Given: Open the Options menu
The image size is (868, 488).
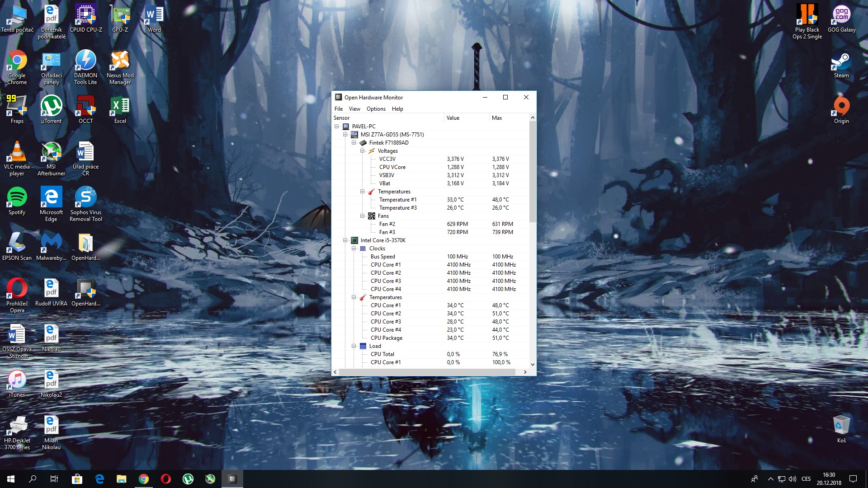Looking at the screenshot, I should (376, 109).
